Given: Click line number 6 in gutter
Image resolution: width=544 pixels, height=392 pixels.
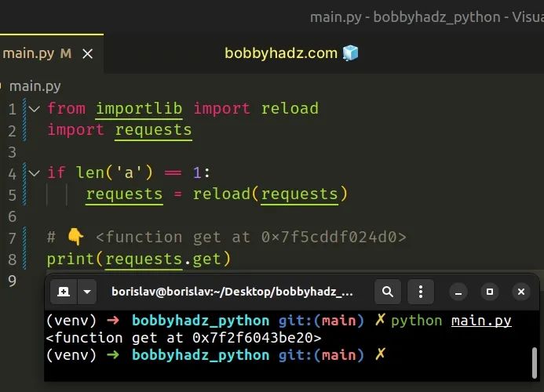Looking at the screenshot, I should [12, 216].
